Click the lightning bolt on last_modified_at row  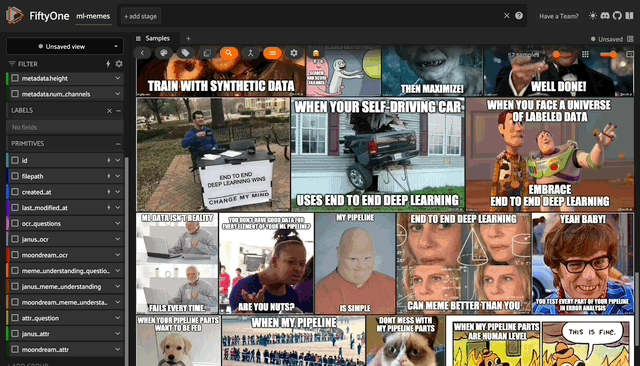click(x=109, y=208)
